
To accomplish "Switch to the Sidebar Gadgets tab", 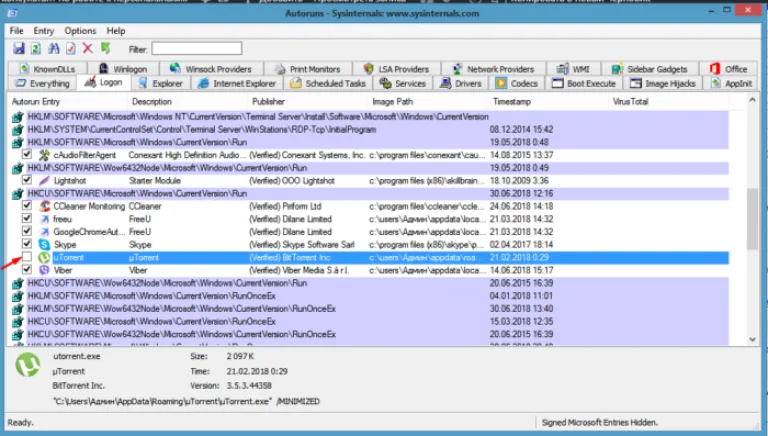I will tap(650, 69).
